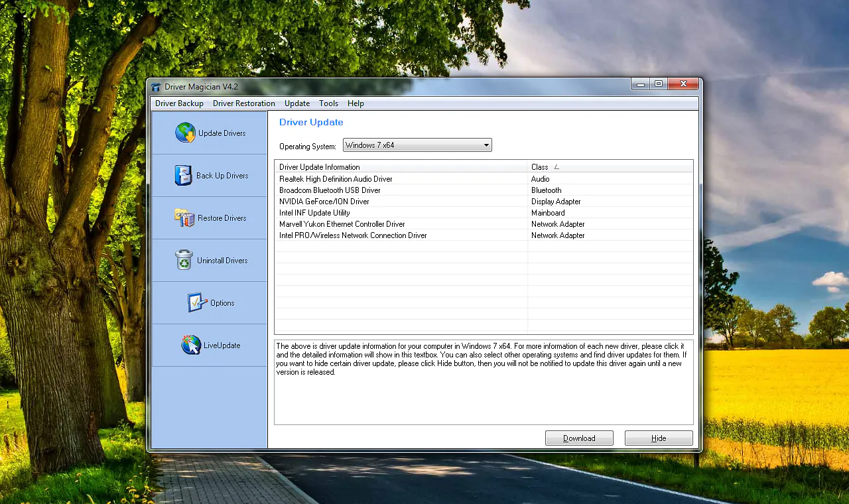Screen dimensions: 849x504
Task: Click the Download button
Action: tap(578, 438)
